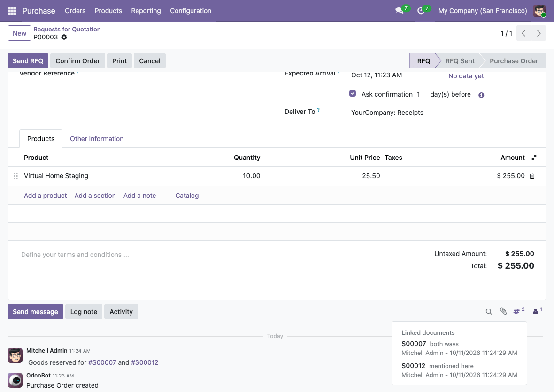Click the Activity button

pyautogui.click(x=121, y=311)
